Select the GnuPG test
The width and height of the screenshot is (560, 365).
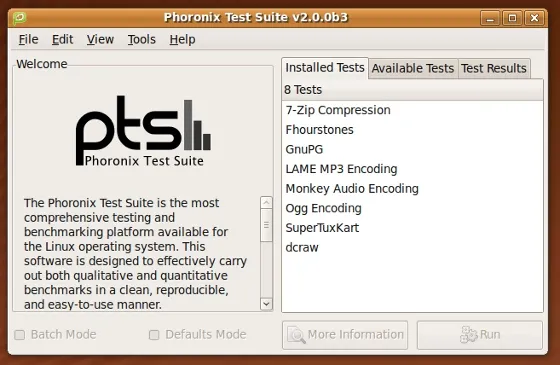click(412, 149)
